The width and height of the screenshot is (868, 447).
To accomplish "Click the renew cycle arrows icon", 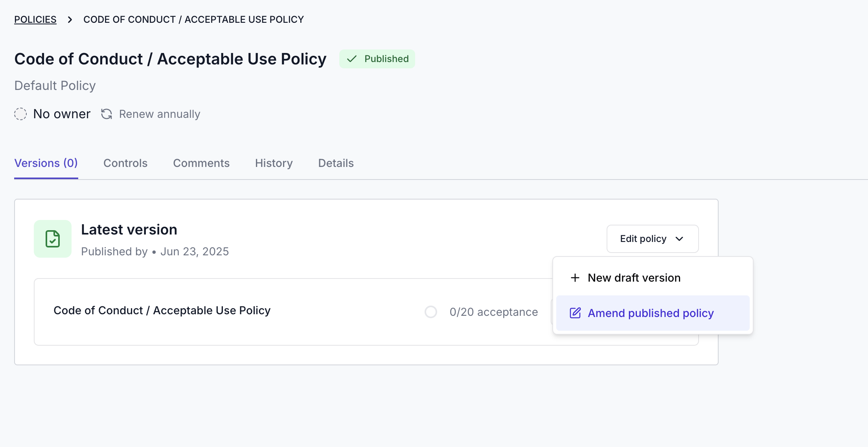I will coord(107,114).
